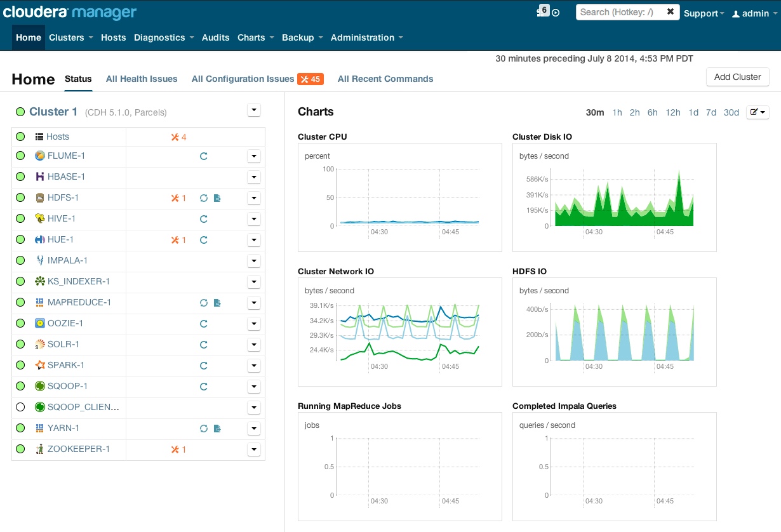Open the Audits page
Image resolution: width=781 pixels, height=532 pixels.
(x=216, y=37)
